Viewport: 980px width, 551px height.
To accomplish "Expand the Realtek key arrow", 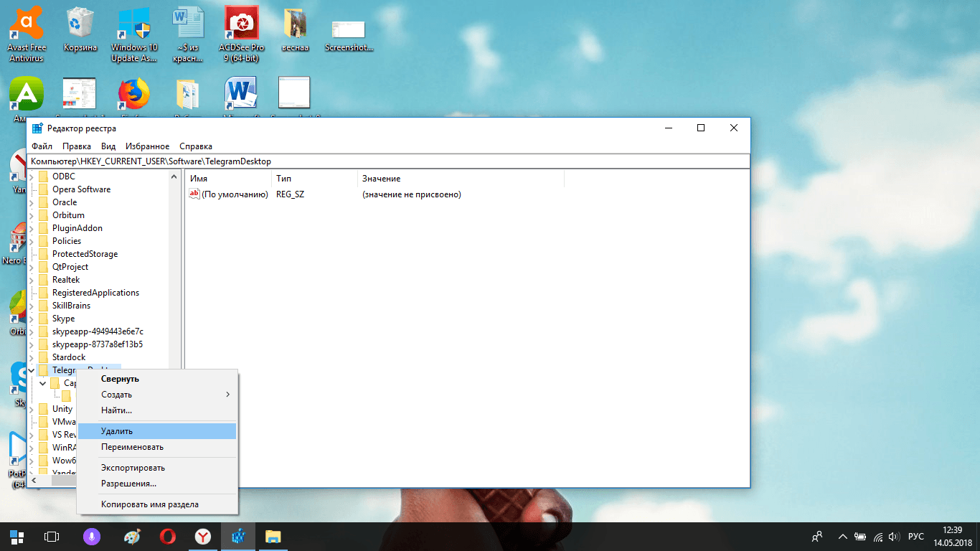I will [32, 280].
